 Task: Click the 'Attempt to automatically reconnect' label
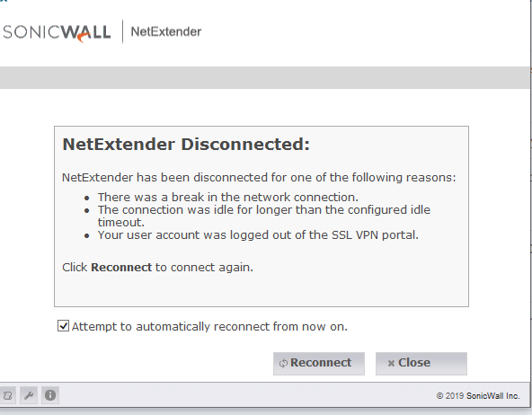point(209,326)
